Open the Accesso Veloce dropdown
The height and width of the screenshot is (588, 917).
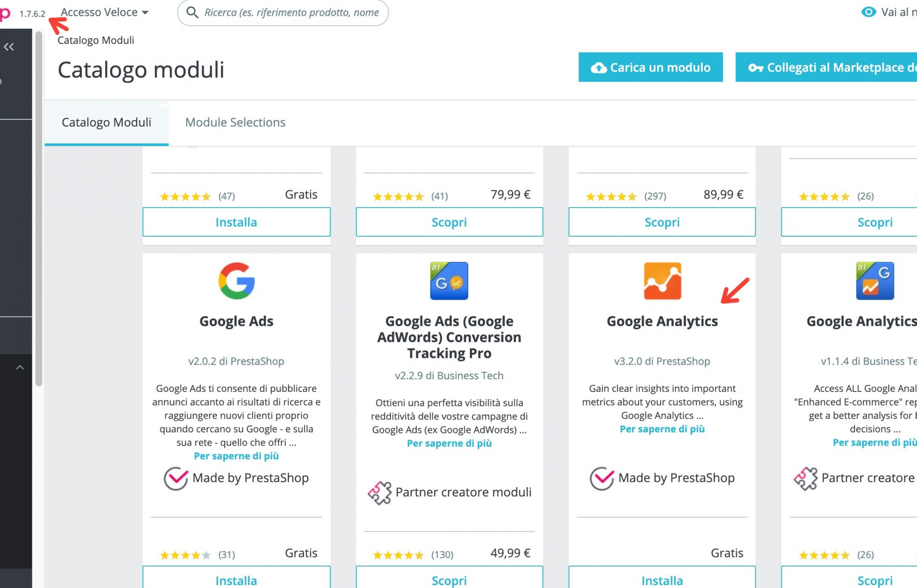[104, 12]
